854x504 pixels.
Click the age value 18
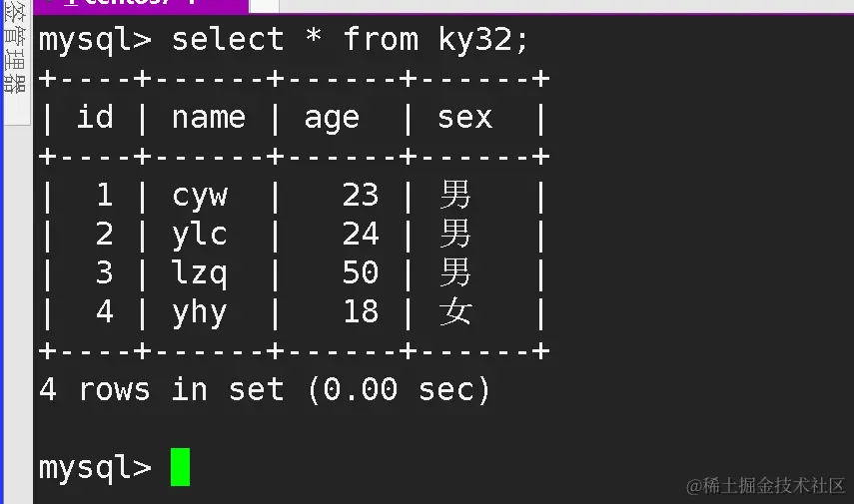click(360, 312)
